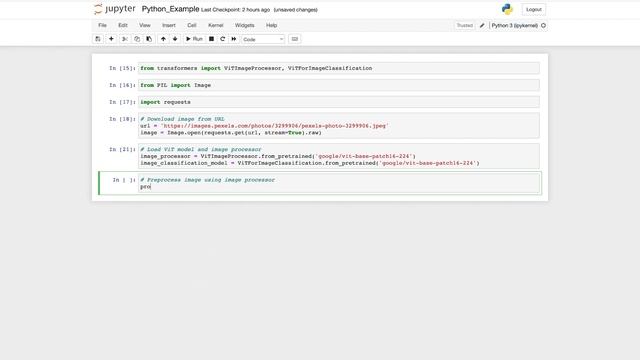
Task: Click the pencil edit icon near Trusted
Action: click(x=482, y=25)
